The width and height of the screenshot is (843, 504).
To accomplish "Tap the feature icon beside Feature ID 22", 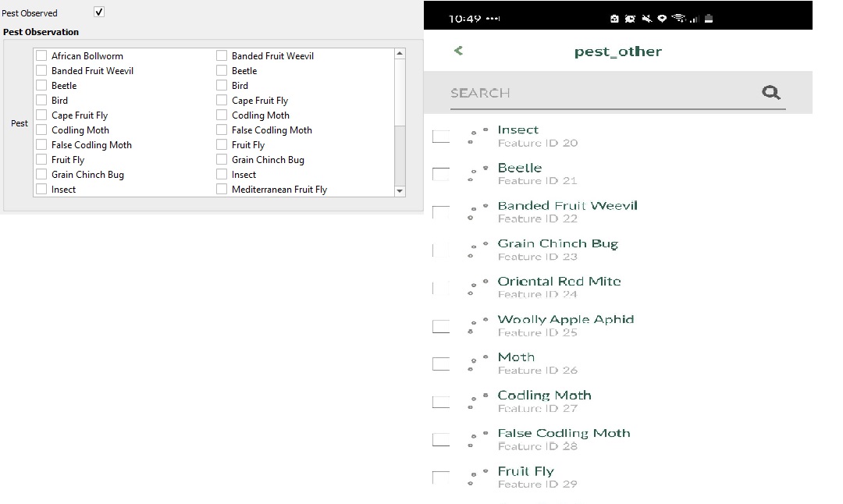I will 477,212.
